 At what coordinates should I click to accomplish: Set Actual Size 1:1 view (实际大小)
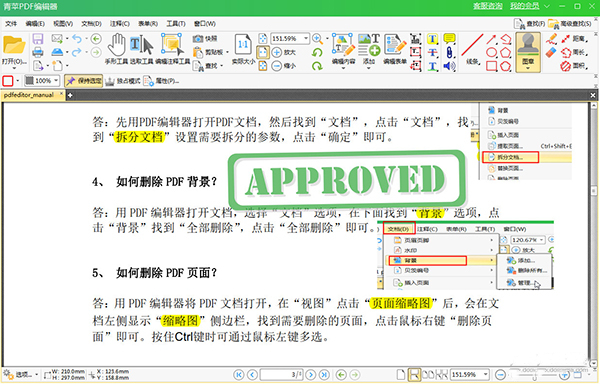click(x=243, y=49)
